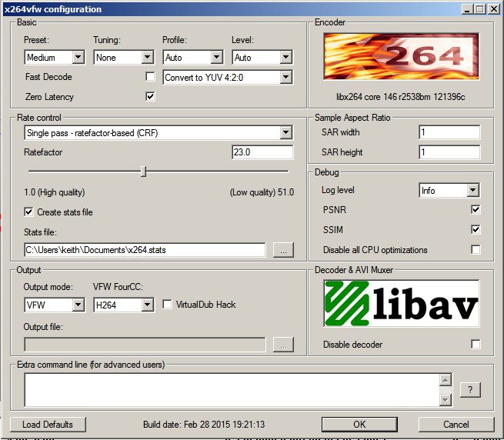The width and height of the screenshot is (504, 440).
Task: Confirm settings with the OK button
Action: click(x=359, y=425)
